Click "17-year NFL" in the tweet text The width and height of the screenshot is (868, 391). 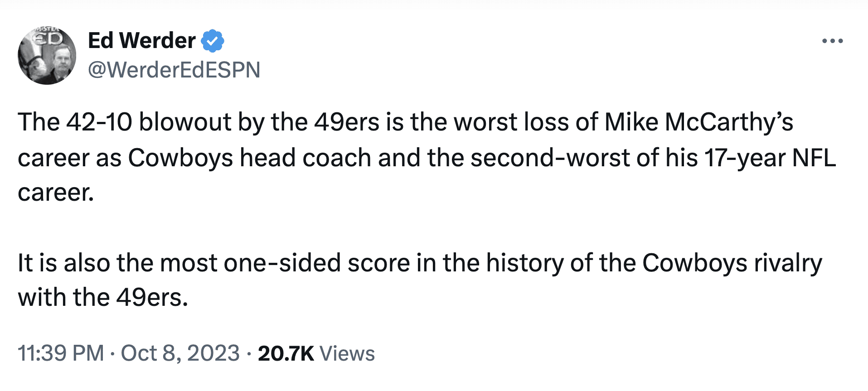click(x=770, y=158)
